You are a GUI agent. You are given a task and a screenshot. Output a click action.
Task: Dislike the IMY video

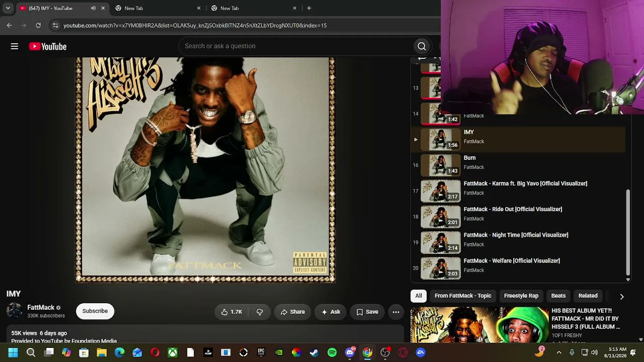point(260,312)
